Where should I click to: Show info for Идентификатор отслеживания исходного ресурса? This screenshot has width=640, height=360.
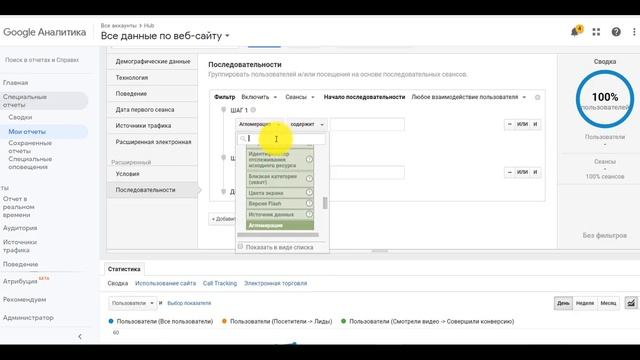tap(309, 160)
